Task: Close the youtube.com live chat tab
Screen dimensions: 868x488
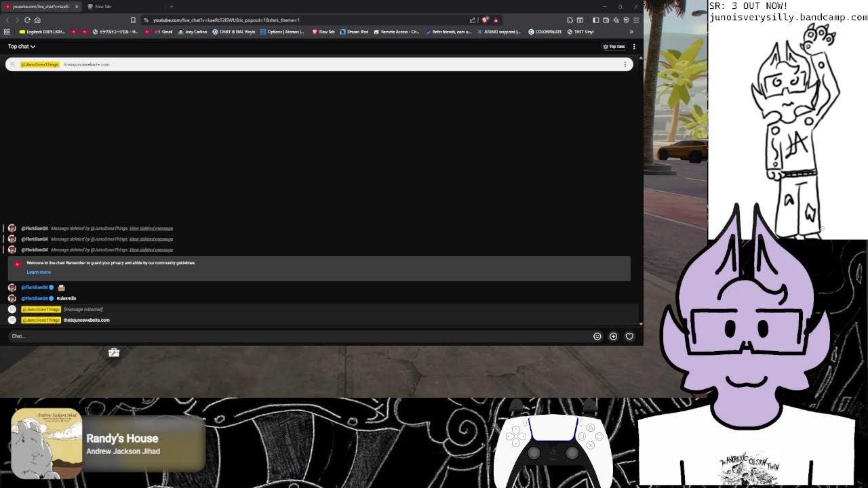Action: 77,6
